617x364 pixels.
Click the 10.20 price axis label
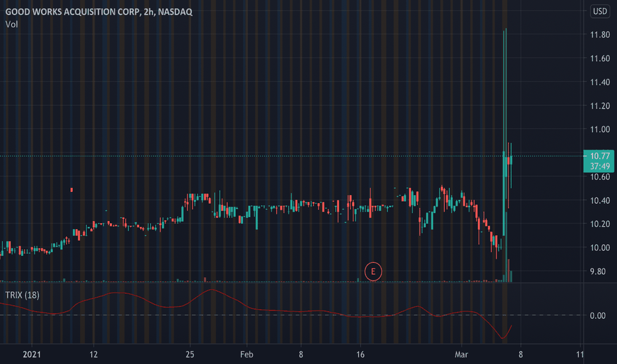point(600,224)
